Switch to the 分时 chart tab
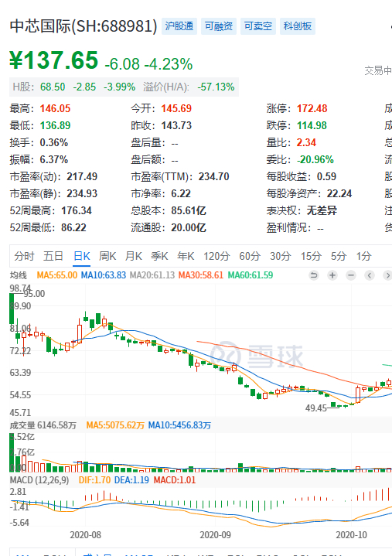 tap(24, 256)
